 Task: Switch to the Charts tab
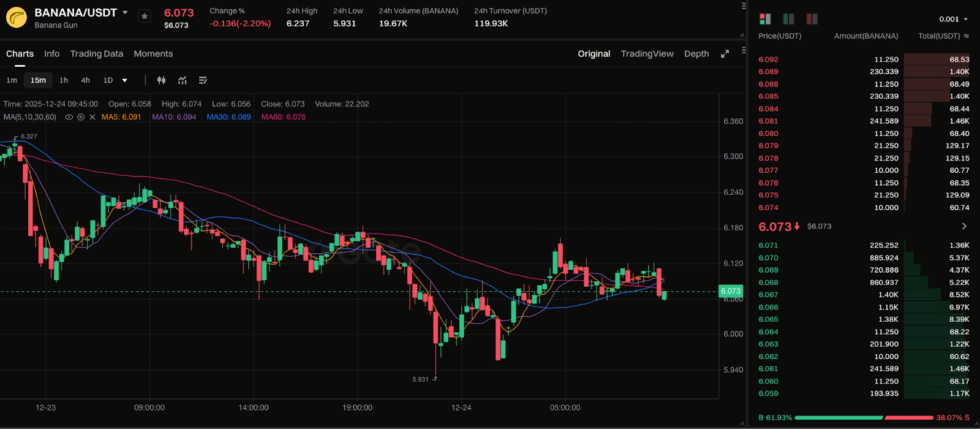tap(20, 54)
